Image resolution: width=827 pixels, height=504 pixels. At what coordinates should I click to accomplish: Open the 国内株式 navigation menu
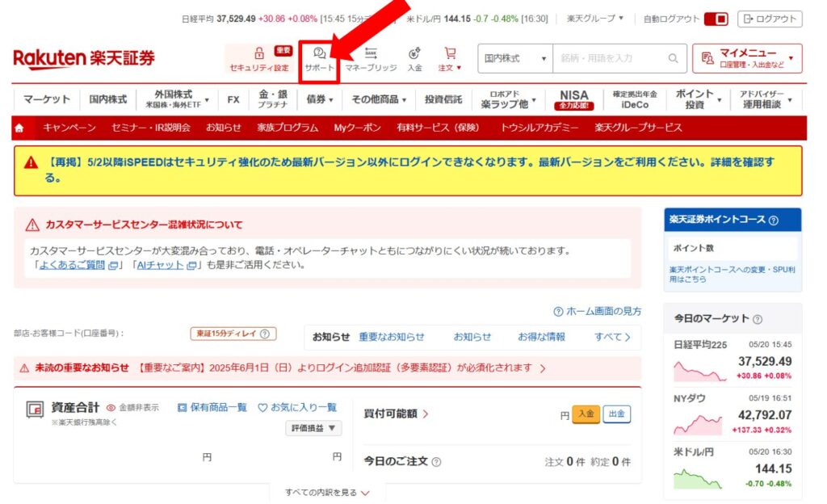pos(107,99)
